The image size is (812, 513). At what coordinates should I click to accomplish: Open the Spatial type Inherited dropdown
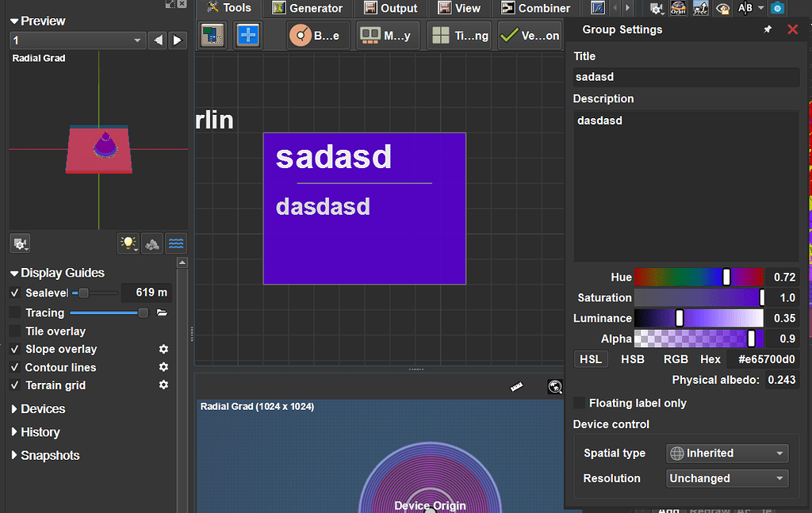click(x=726, y=454)
